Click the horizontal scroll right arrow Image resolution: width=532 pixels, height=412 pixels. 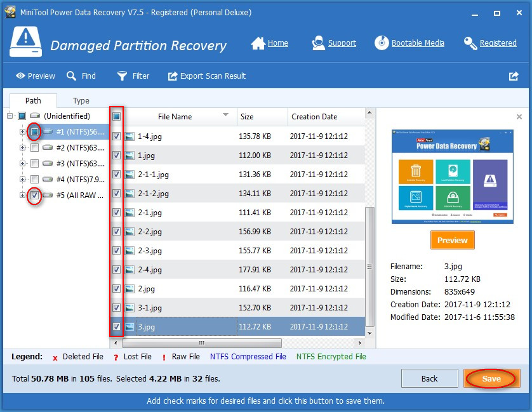point(360,343)
